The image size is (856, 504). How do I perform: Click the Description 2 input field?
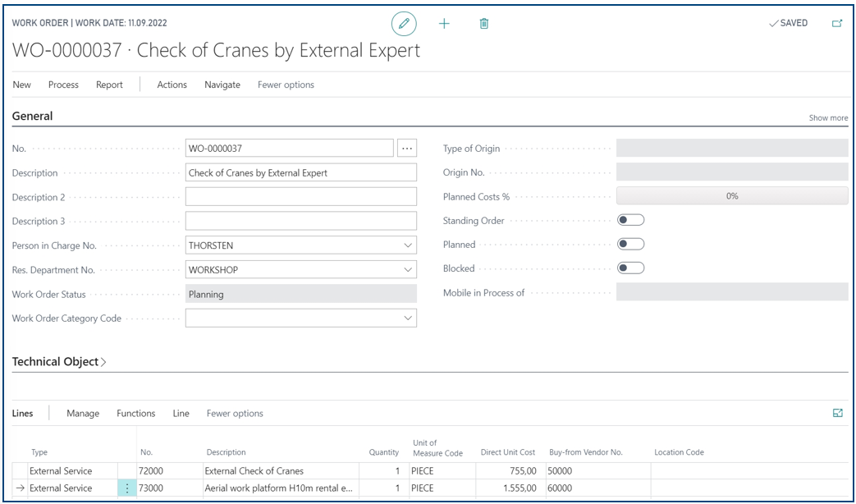301,196
